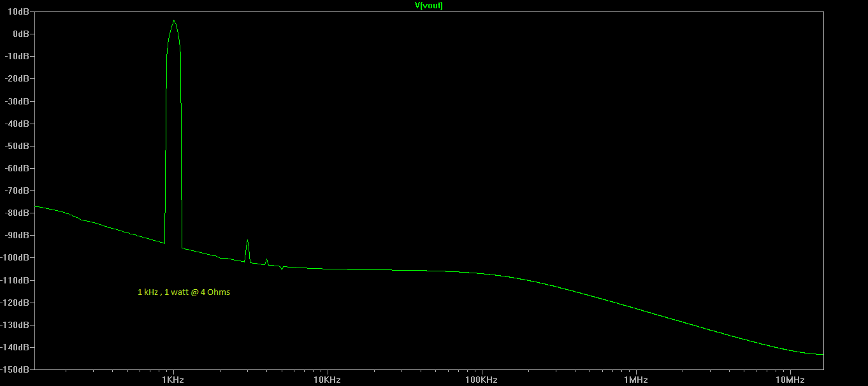Image resolution: width=868 pixels, height=386 pixels.
Task: Select the '1 kHz , 1 watt @ 4 Ohms' annotation
Action: (x=184, y=292)
